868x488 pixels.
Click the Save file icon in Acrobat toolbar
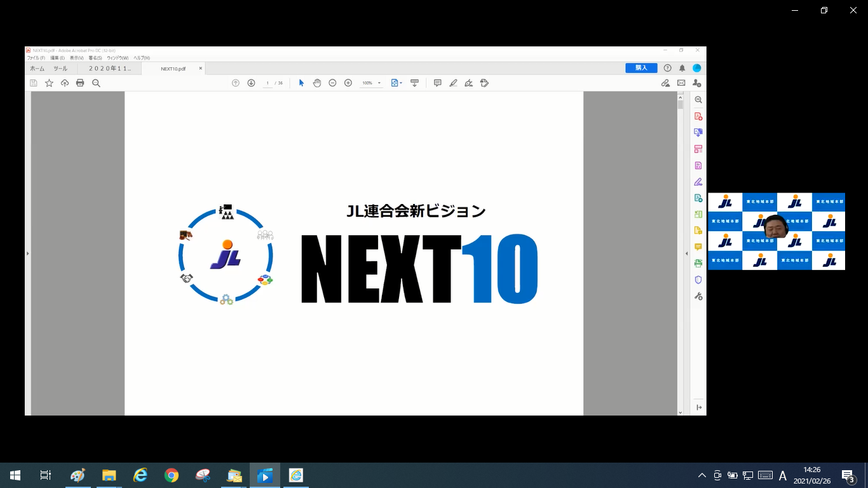pyautogui.click(x=34, y=83)
